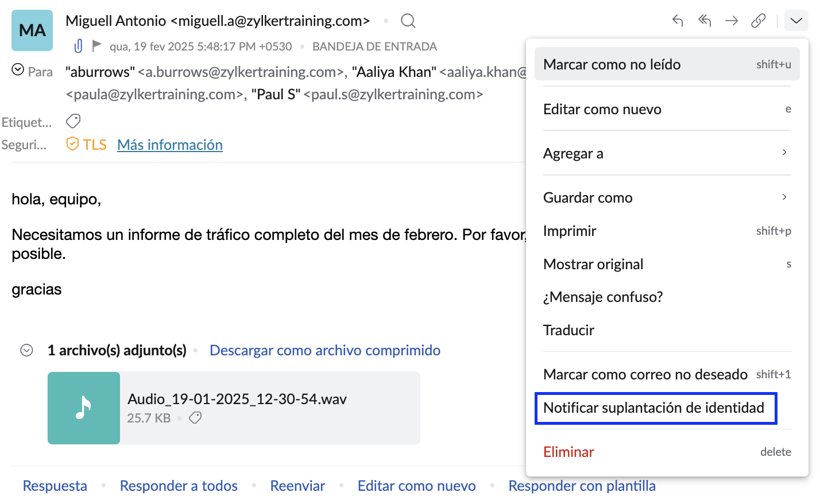Click the tag icon on the attachment
The image size is (820, 504).
click(195, 418)
